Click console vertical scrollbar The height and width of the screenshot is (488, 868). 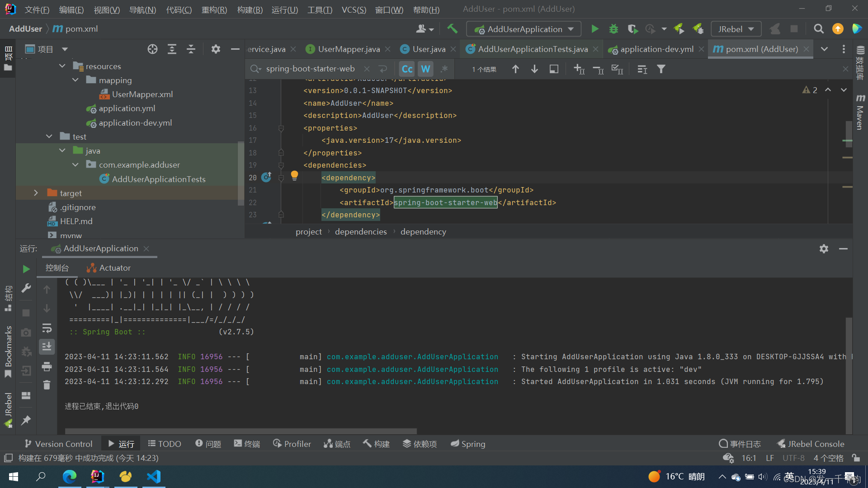[x=849, y=375]
